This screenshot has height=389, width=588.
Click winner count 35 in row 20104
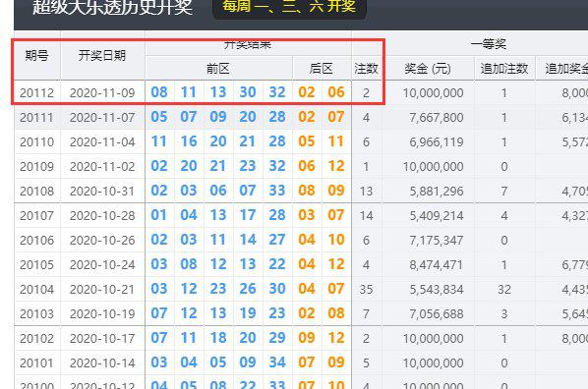pos(366,290)
